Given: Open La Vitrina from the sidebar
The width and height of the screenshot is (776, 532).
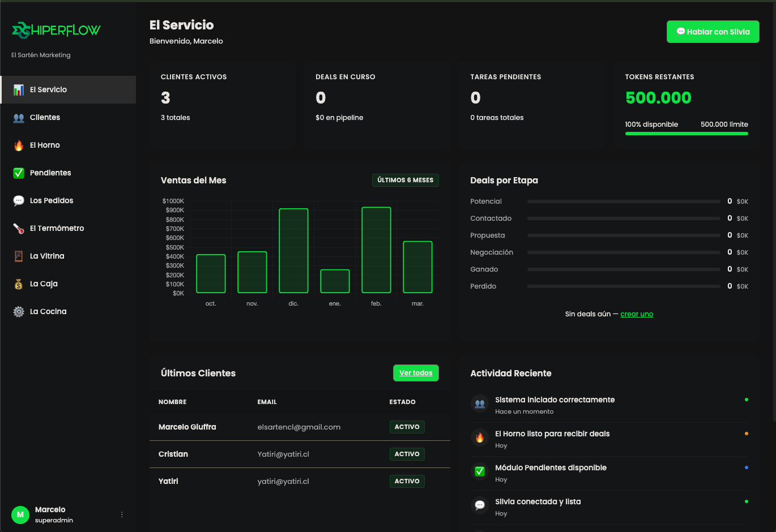Looking at the screenshot, I should 68,256.
